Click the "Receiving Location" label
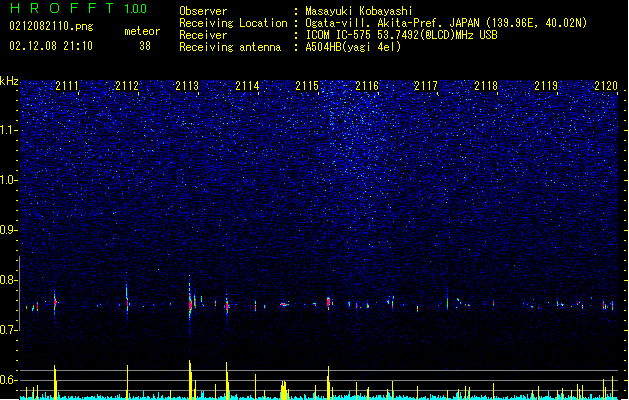This screenshot has height=400, width=629. [x=233, y=23]
